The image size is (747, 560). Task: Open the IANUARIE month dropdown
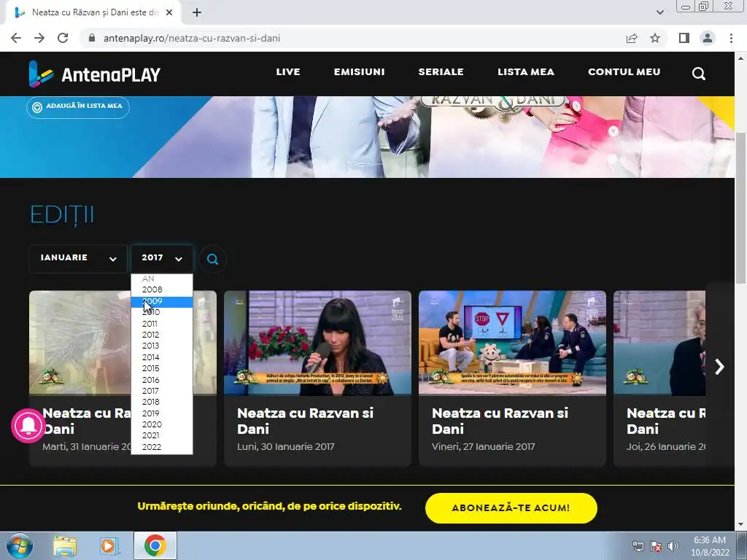[78, 259]
